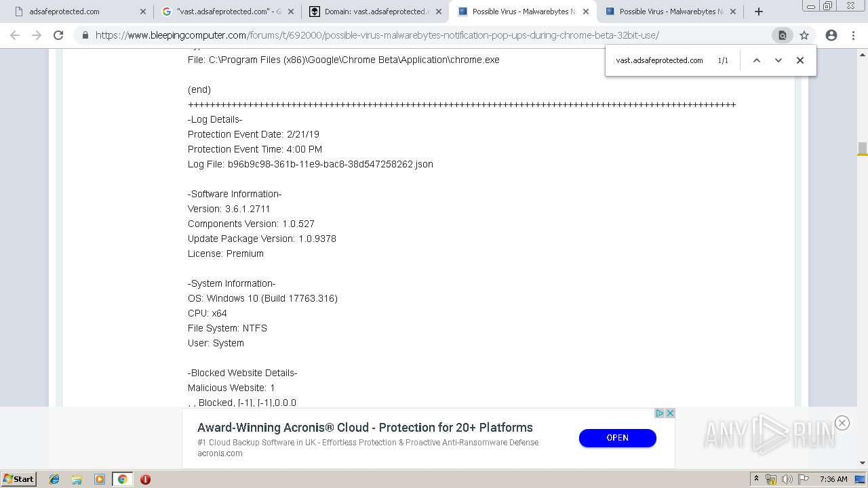This screenshot has width=868, height=488.
Task: View site security lock icon
Action: point(85,35)
